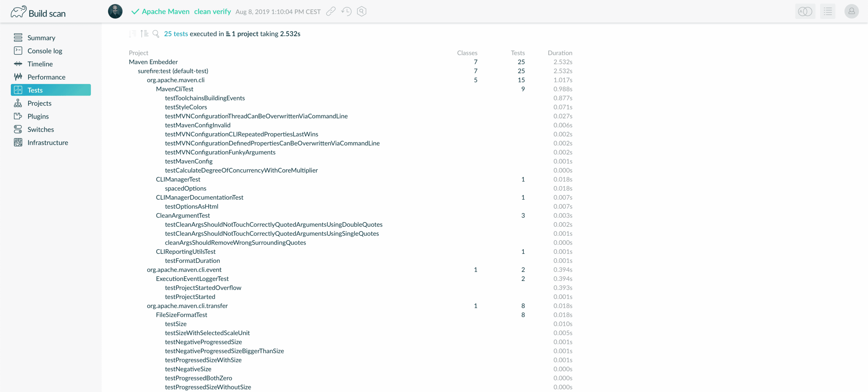The width and height of the screenshot is (868, 392).
Task: Open the build scan search hexagon icon
Action: 362,12
